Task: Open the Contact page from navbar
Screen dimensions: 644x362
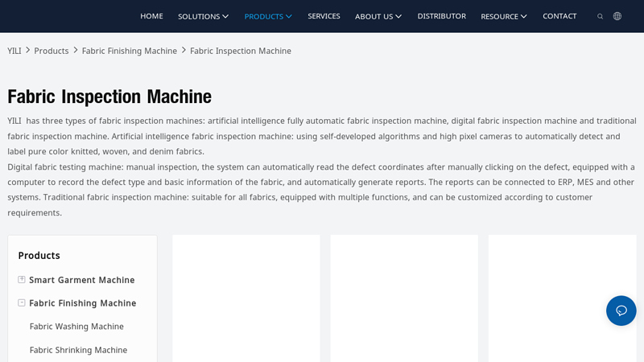Action: [x=559, y=16]
